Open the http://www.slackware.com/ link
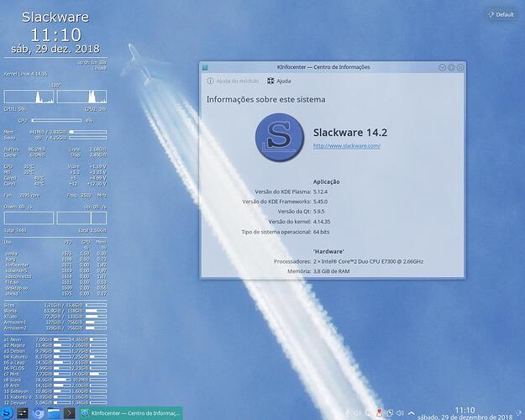 (347, 145)
